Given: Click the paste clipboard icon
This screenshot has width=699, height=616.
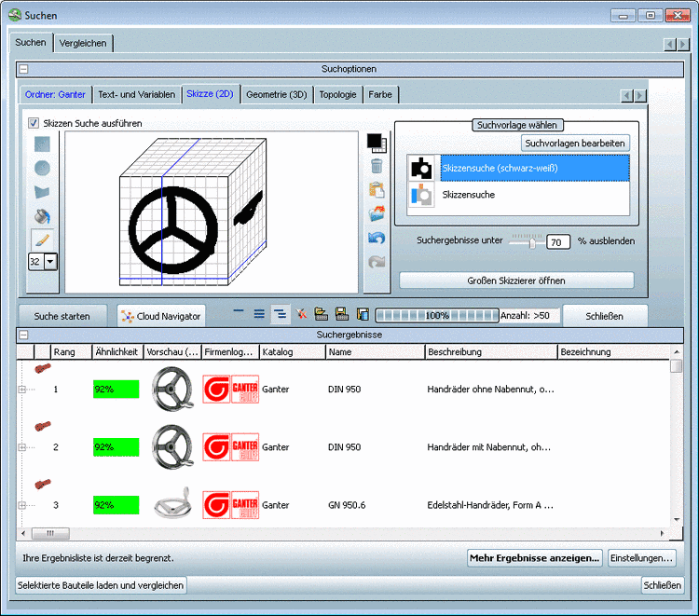Looking at the screenshot, I should point(377,190).
